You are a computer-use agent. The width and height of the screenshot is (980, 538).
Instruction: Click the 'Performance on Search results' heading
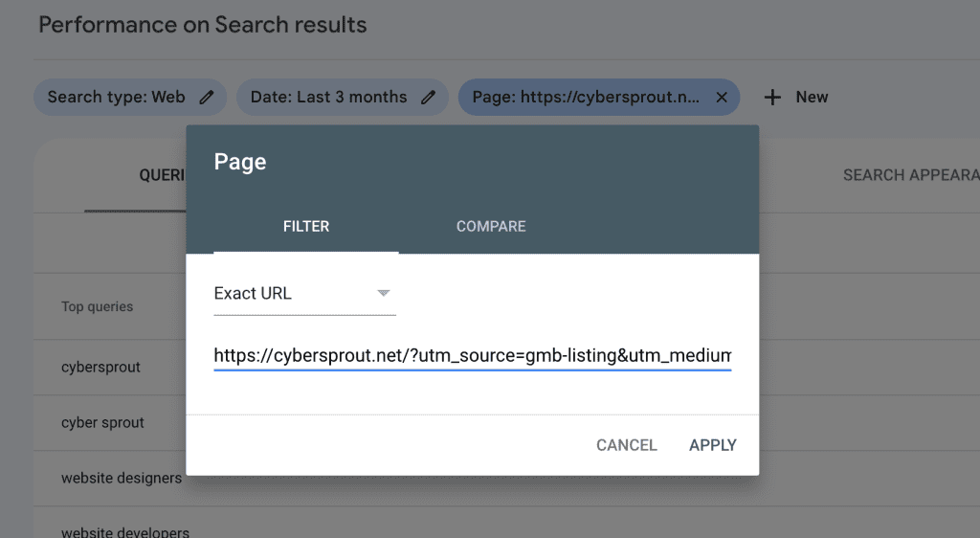(x=203, y=25)
